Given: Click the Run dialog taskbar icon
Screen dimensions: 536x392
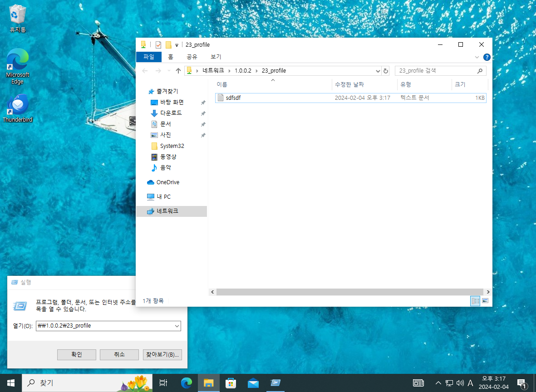Looking at the screenshot, I should [275, 383].
